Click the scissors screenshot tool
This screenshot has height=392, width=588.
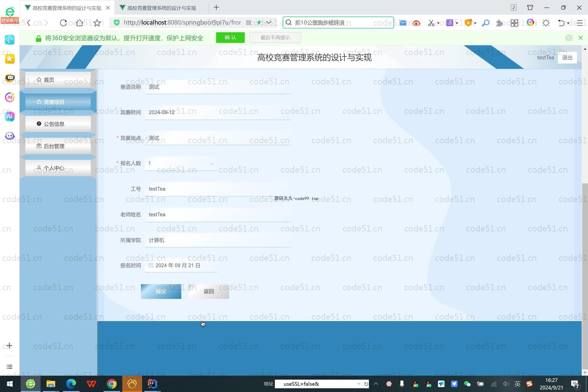pyautogui.click(x=431, y=23)
